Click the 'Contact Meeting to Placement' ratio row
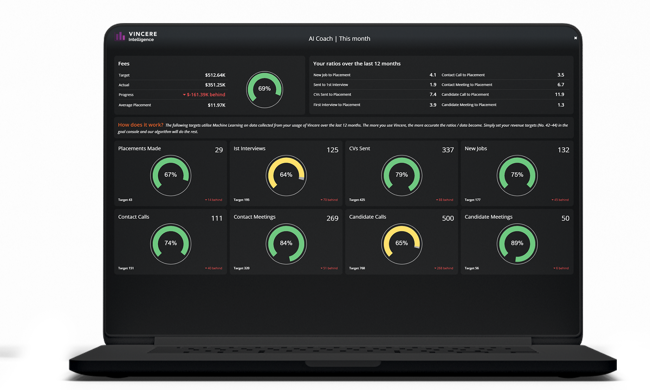This screenshot has height=390, width=650. pyautogui.click(x=503, y=85)
